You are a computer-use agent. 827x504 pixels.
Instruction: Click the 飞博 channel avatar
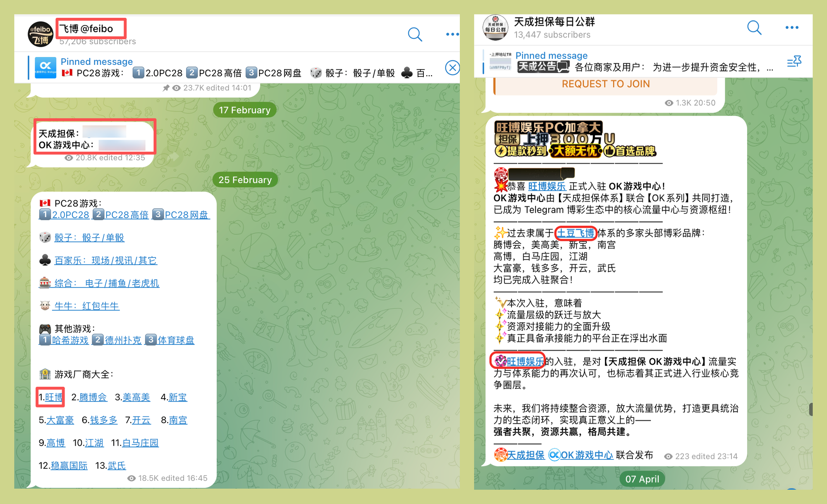click(41, 34)
